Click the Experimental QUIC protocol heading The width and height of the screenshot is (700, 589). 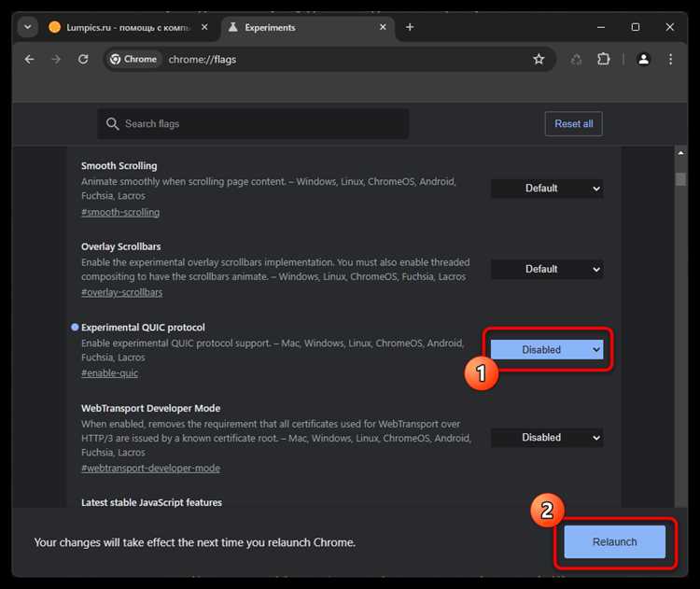pyautogui.click(x=143, y=328)
